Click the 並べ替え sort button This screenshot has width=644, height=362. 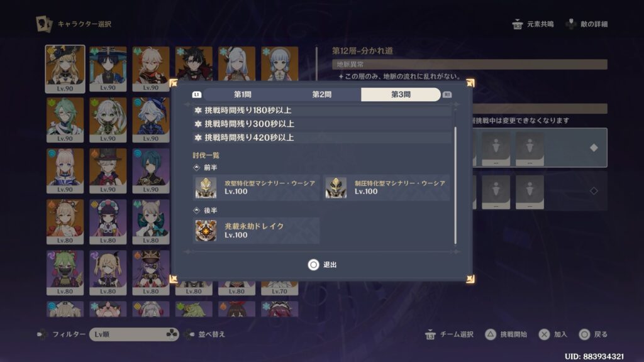click(205, 334)
